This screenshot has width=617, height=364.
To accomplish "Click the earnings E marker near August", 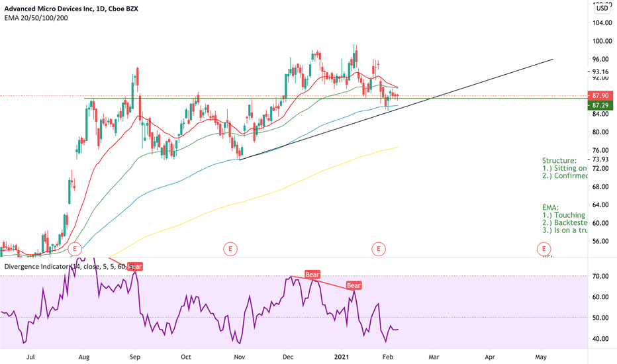I will tap(74, 249).
